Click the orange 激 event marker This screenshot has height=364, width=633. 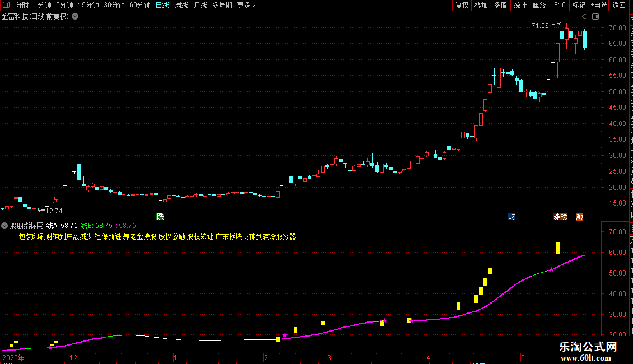click(579, 217)
